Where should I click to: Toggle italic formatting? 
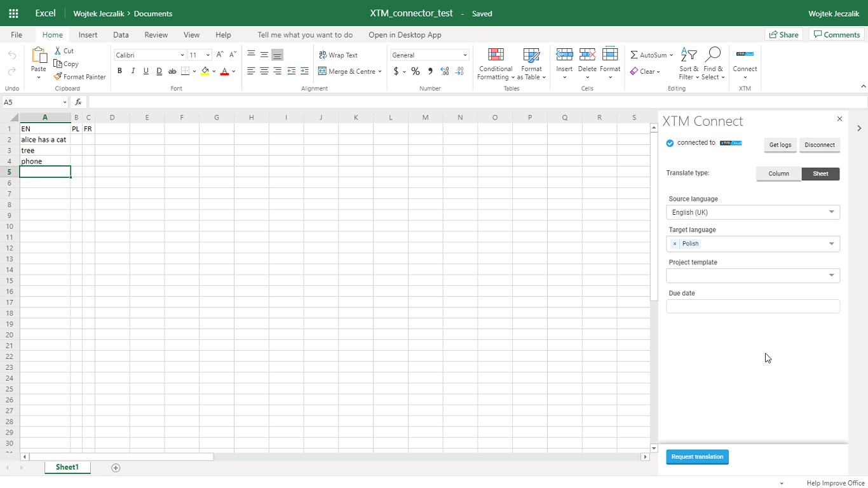click(133, 71)
